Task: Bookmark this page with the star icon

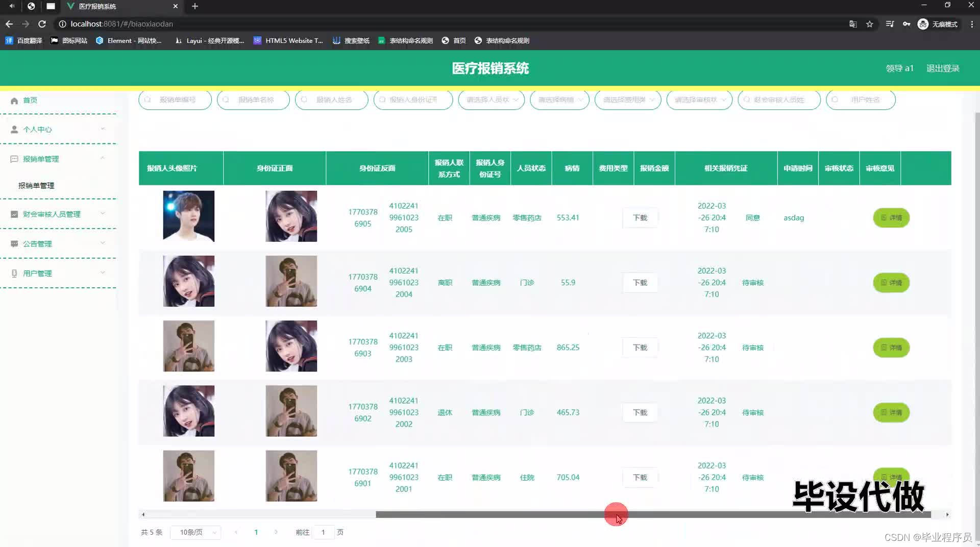Action: point(870,24)
